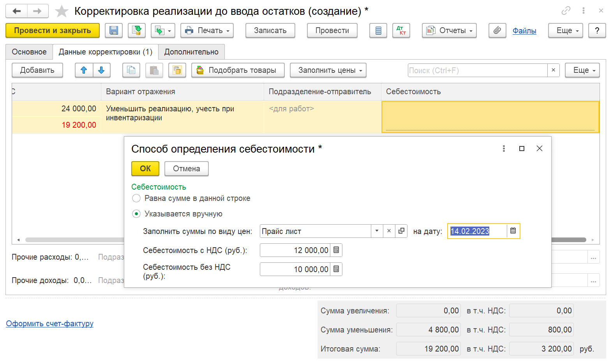Maximize the cost method dialog
The width and height of the screenshot is (612, 364).
coord(522,148)
